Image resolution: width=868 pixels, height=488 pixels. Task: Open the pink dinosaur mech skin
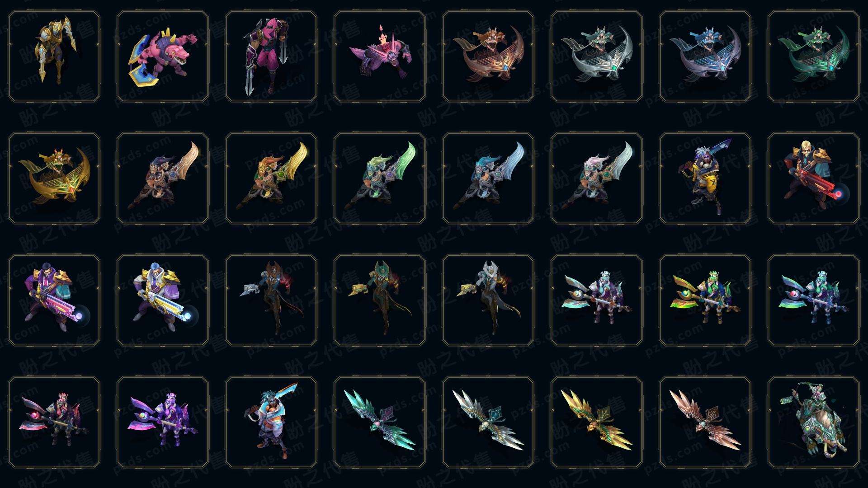[x=163, y=56]
